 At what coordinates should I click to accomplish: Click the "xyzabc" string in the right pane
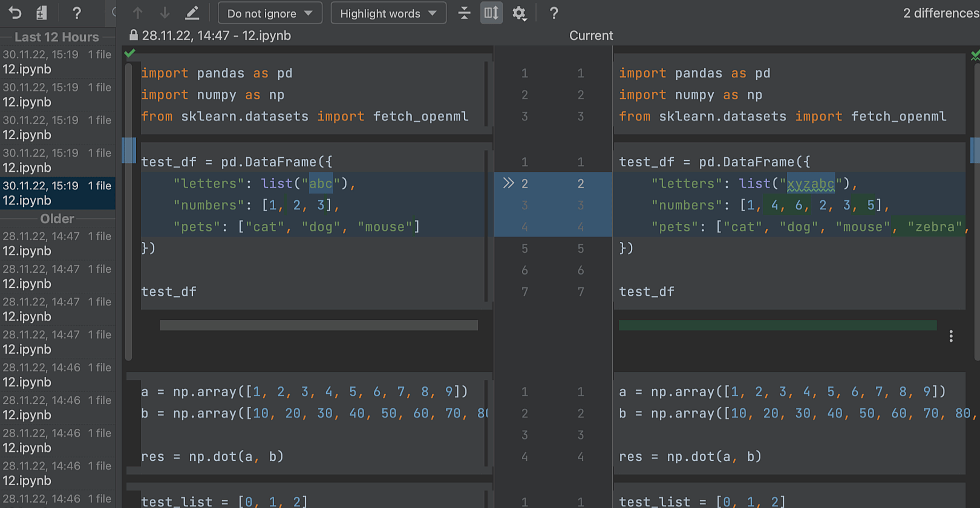810,184
